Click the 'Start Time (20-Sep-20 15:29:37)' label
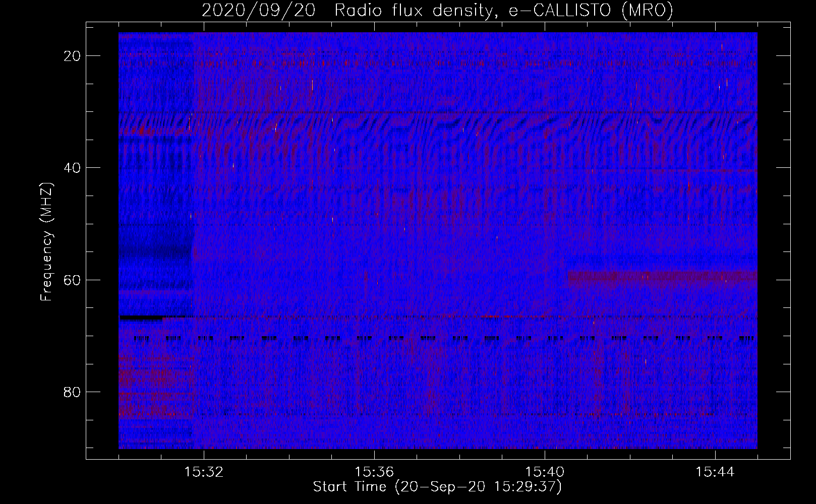 point(437,487)
